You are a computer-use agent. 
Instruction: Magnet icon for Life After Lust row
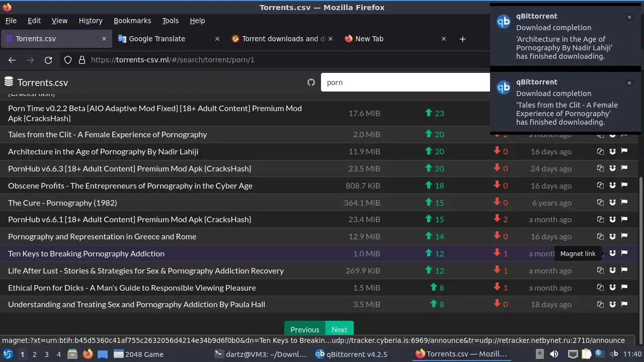coord(612,270)
